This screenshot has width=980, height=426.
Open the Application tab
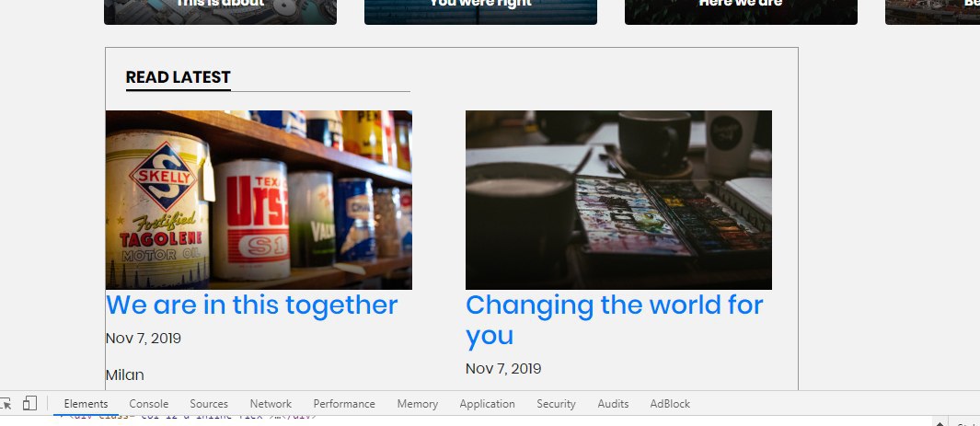[487, 404]
